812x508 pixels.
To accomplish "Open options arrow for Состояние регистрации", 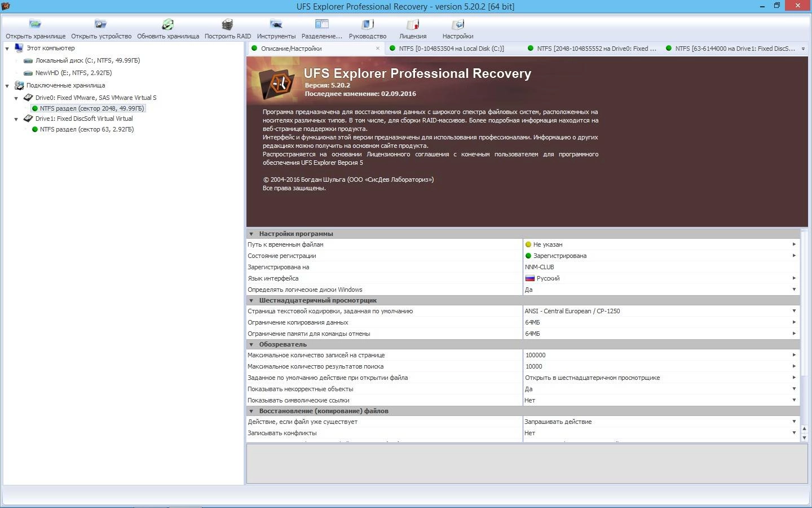I will tap(794, 256).
